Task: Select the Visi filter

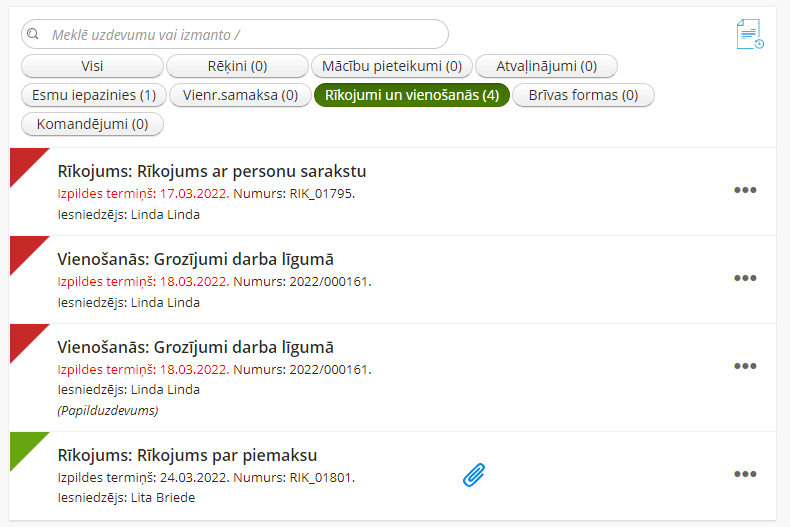Action: pyautogui.click(x=92, y=66)
